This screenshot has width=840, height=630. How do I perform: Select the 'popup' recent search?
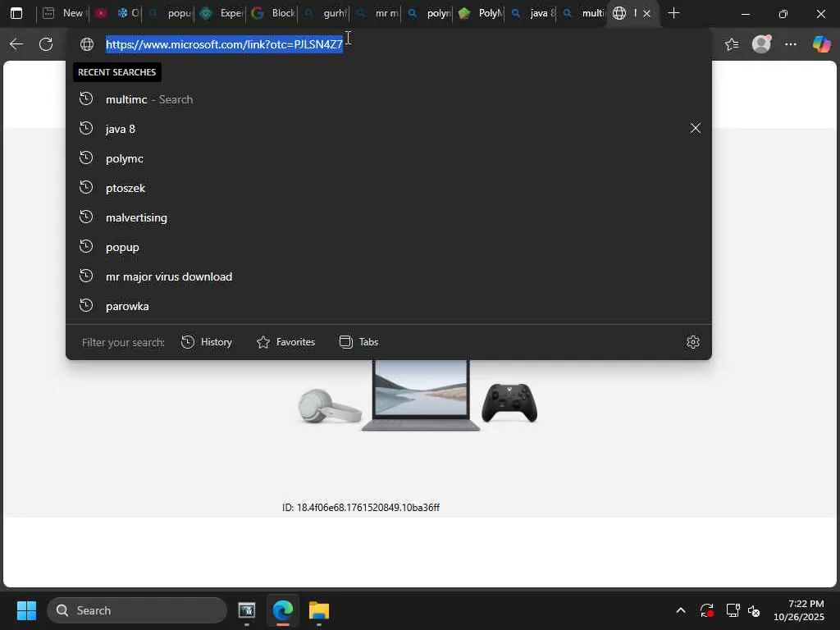tap(388, 246)
